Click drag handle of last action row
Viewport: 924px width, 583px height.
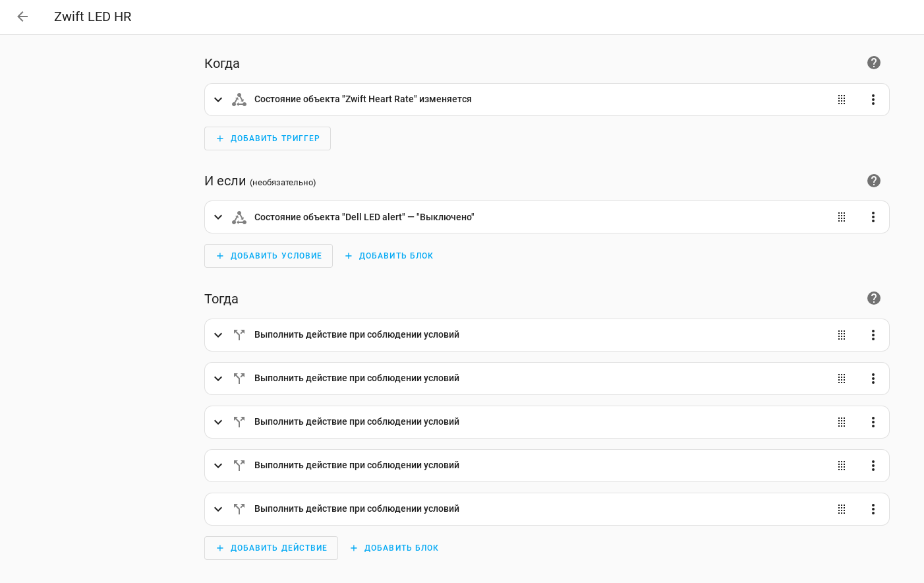[842, 509]
